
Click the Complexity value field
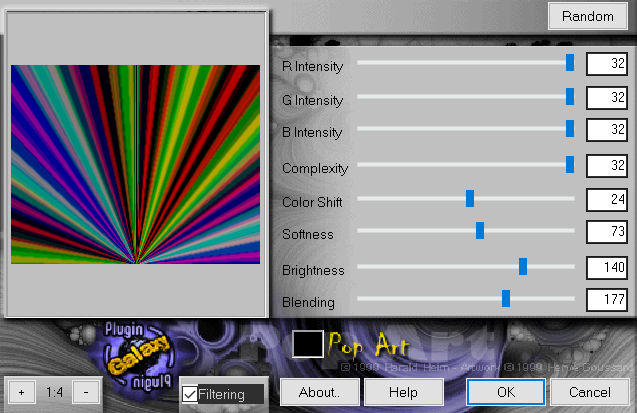pyautogui.click(x=606, y=165)
